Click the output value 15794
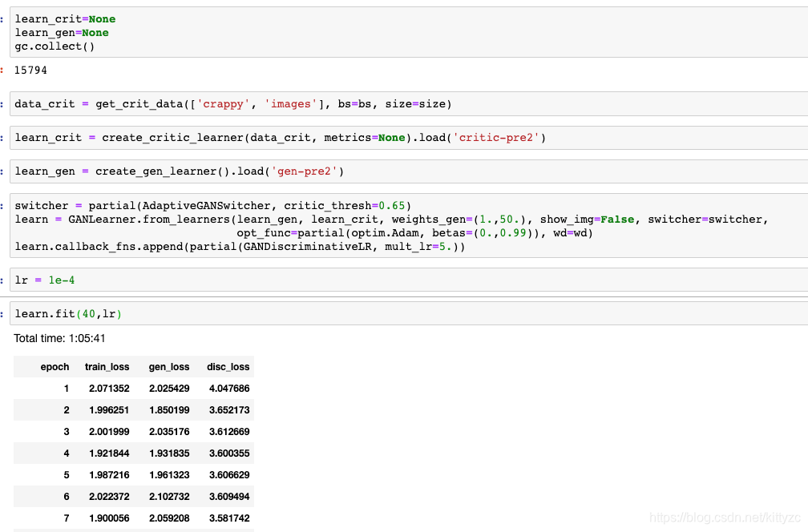Viewport: 808px width, 532px height. point(30,70)
